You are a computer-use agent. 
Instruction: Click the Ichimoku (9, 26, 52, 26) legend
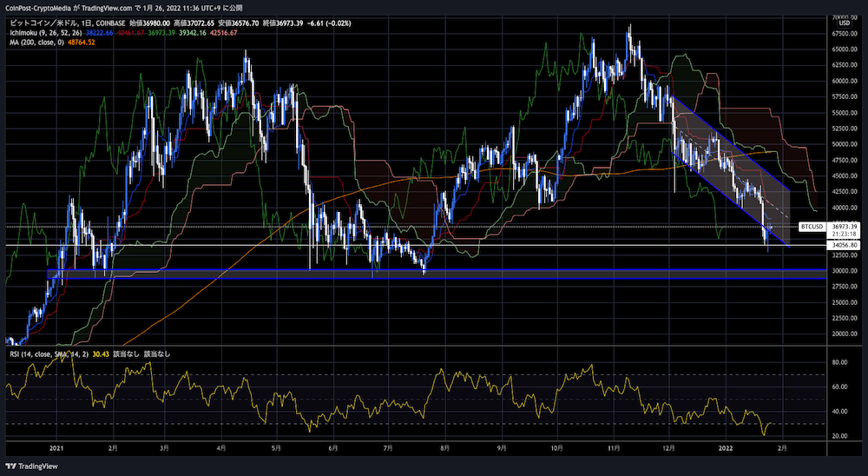46,33
